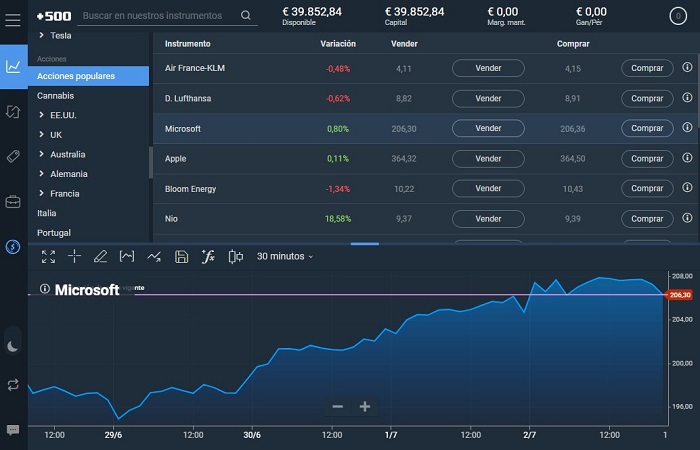700x450 pixels.
Task: Click Vender for Nio
Action: [488, 219]
